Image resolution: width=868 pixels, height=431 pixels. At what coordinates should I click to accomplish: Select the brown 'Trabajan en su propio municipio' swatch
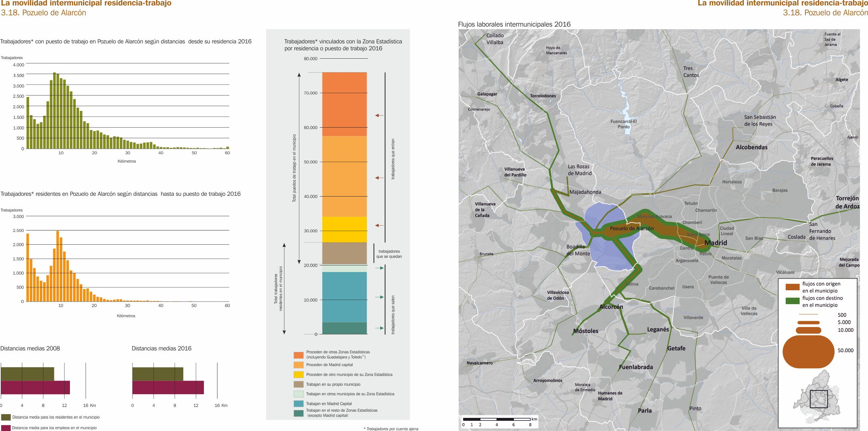point(298,384)
